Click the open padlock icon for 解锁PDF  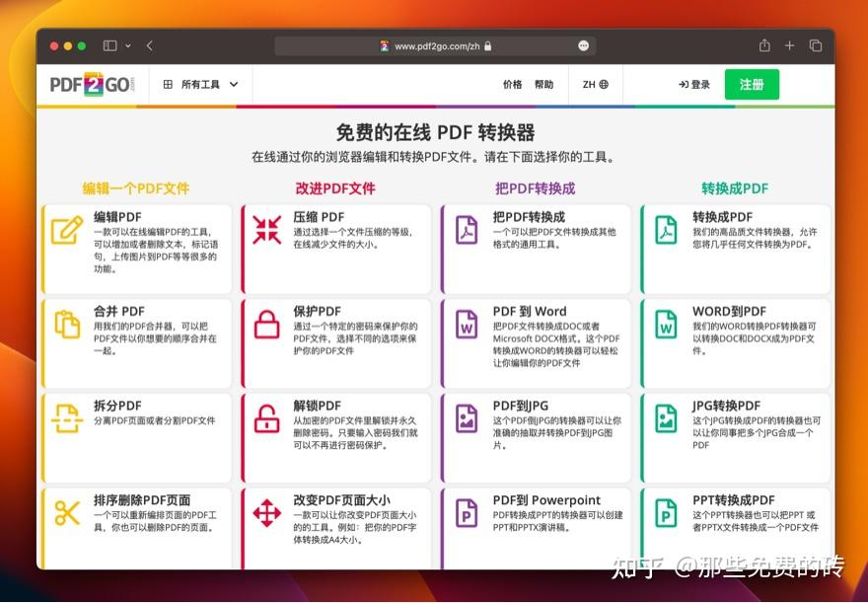point(266,417)
